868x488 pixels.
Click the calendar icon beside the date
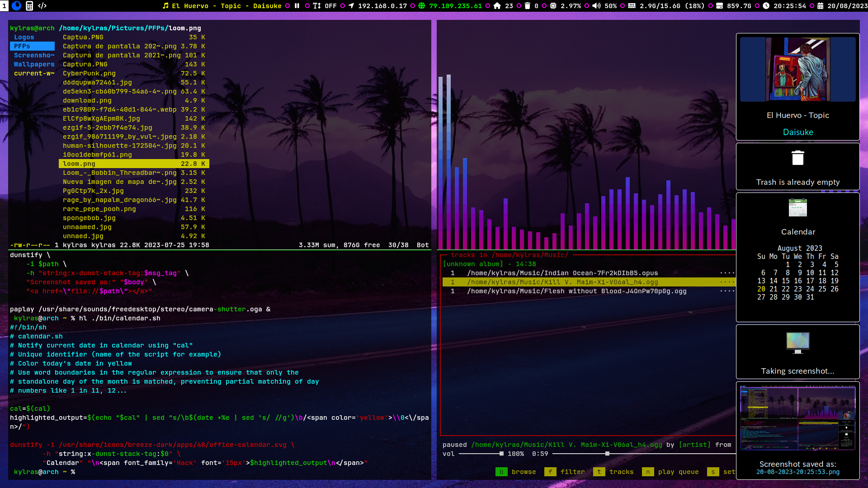[x=820, y=6]
